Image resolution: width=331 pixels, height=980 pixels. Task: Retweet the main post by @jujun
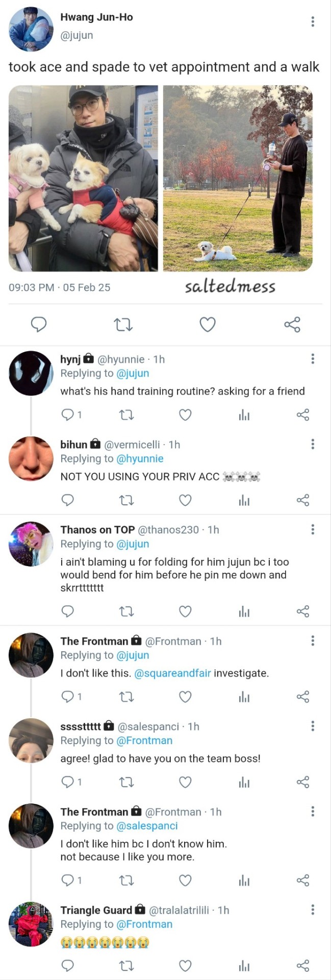[123, 324]
